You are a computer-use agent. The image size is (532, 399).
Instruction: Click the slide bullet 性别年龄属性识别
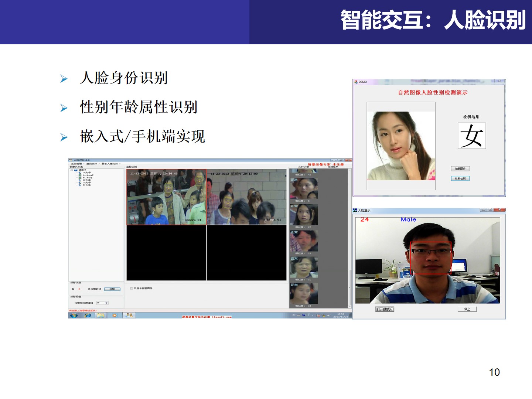(139, 107)
